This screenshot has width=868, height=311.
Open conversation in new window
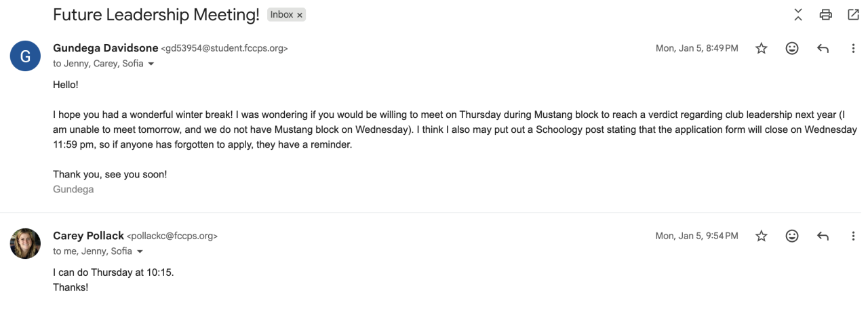(853, 14)
